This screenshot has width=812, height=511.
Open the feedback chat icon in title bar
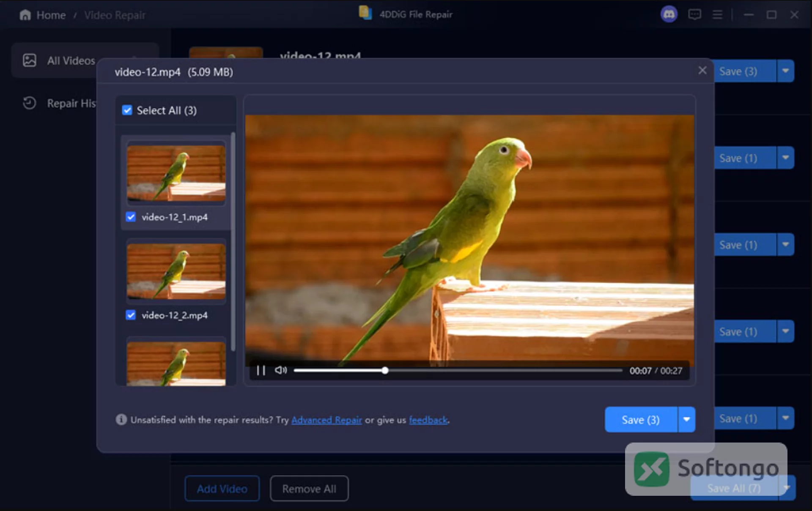coord(694,15)
